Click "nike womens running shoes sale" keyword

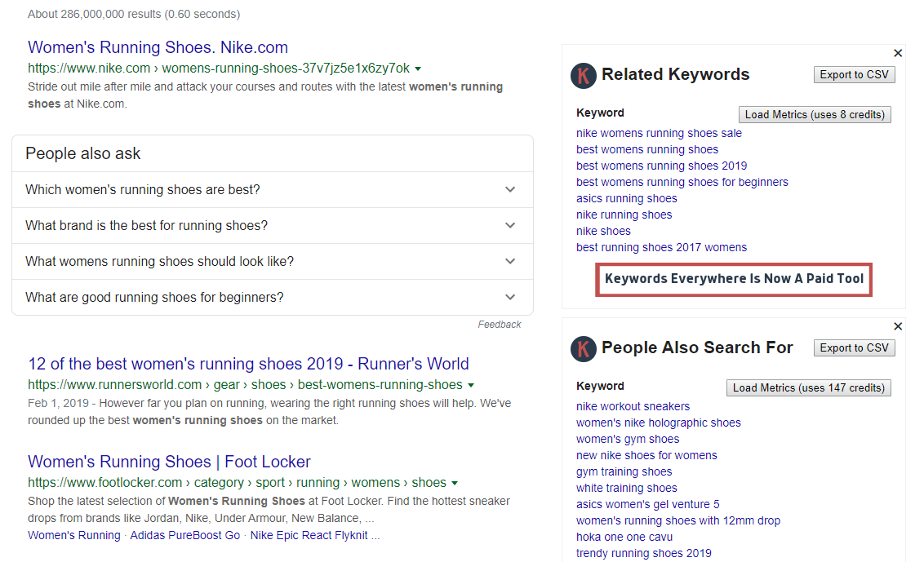(x=659, y=133)
